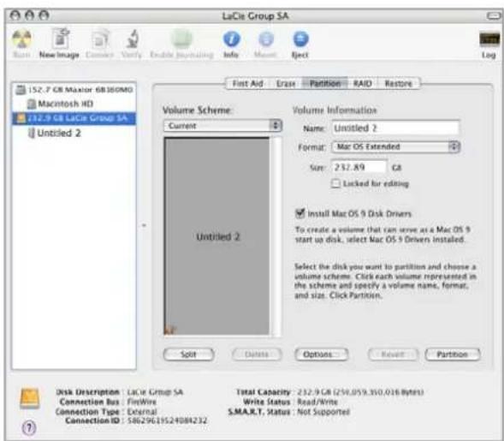
Task: Click the Options button
Action: click(321, 355)
